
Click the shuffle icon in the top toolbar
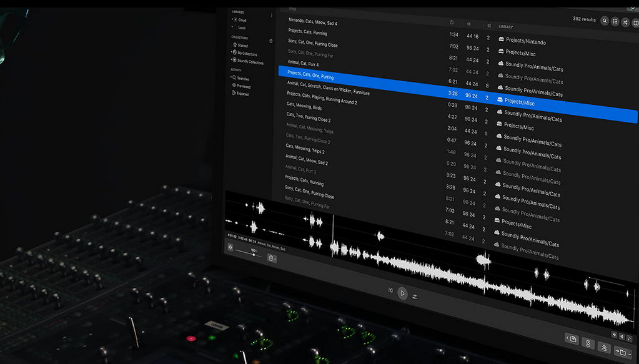(x=625, y=22)
